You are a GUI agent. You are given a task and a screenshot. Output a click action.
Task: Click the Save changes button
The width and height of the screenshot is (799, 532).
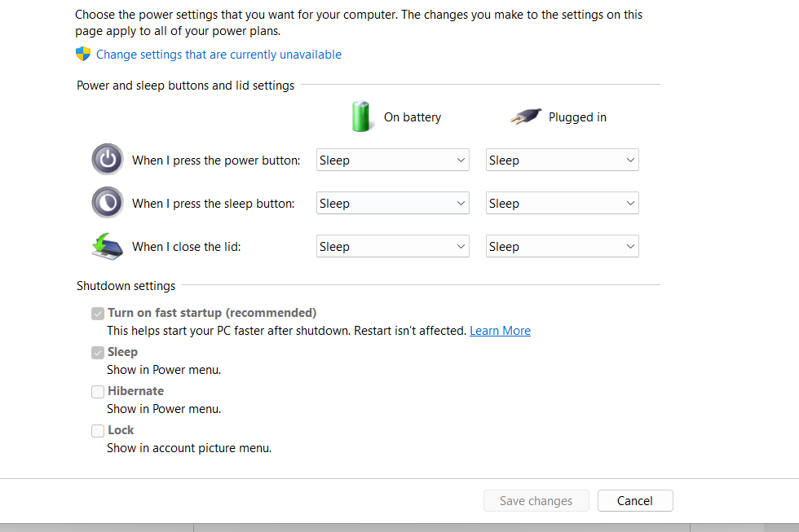[x=536, y=501]
